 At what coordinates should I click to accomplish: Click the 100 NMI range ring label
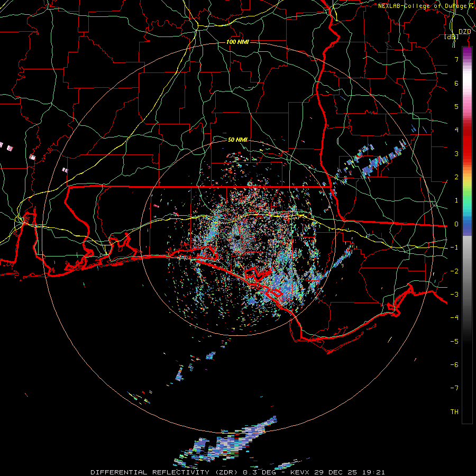[x=237, y=42]
